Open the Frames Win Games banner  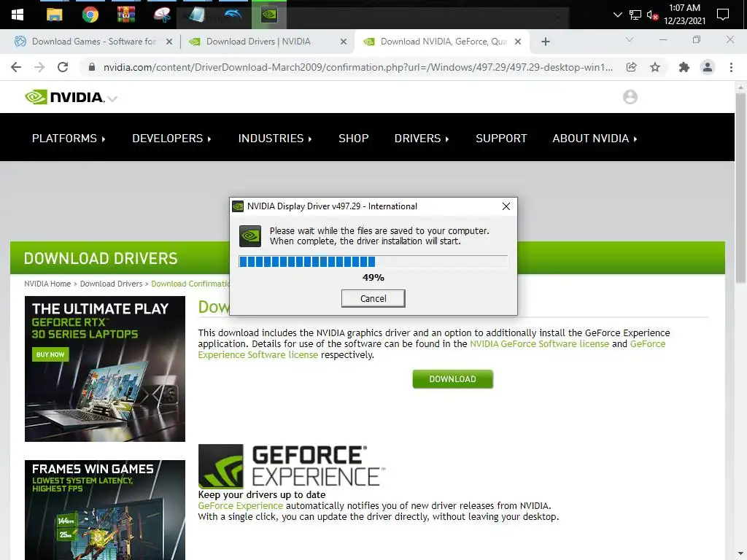105,510
